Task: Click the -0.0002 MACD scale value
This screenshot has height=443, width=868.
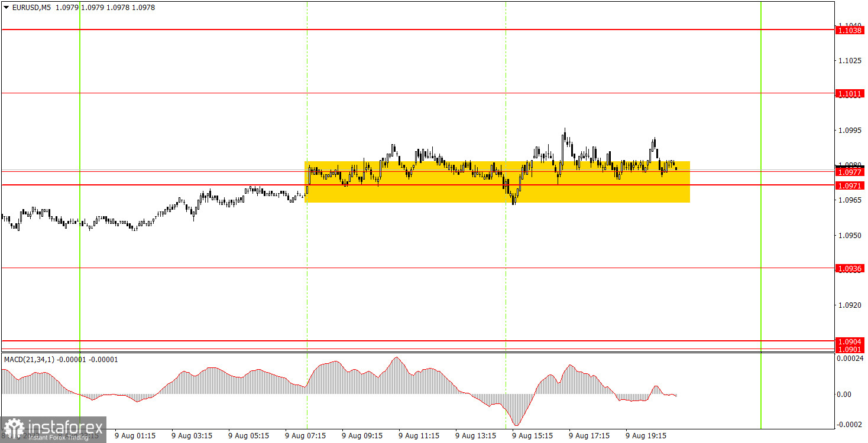Action: [x=849, y=426]
